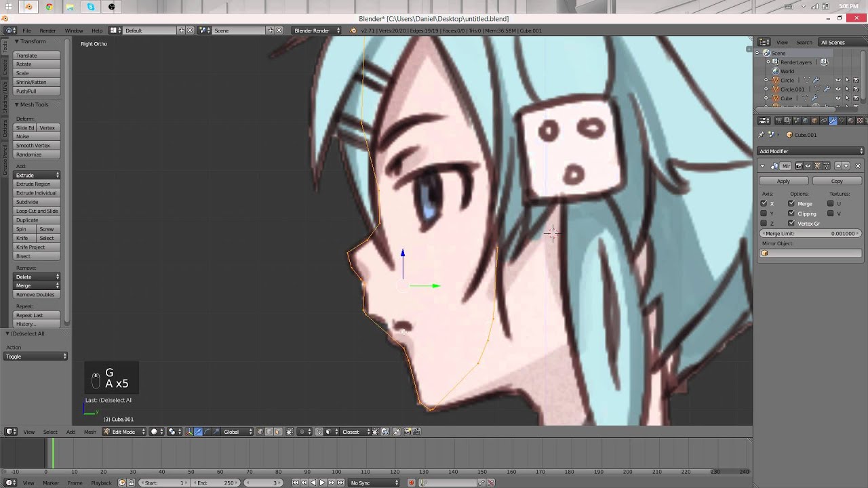
Task: Delete screen layout with X beside Default
Action: (190, 30)
